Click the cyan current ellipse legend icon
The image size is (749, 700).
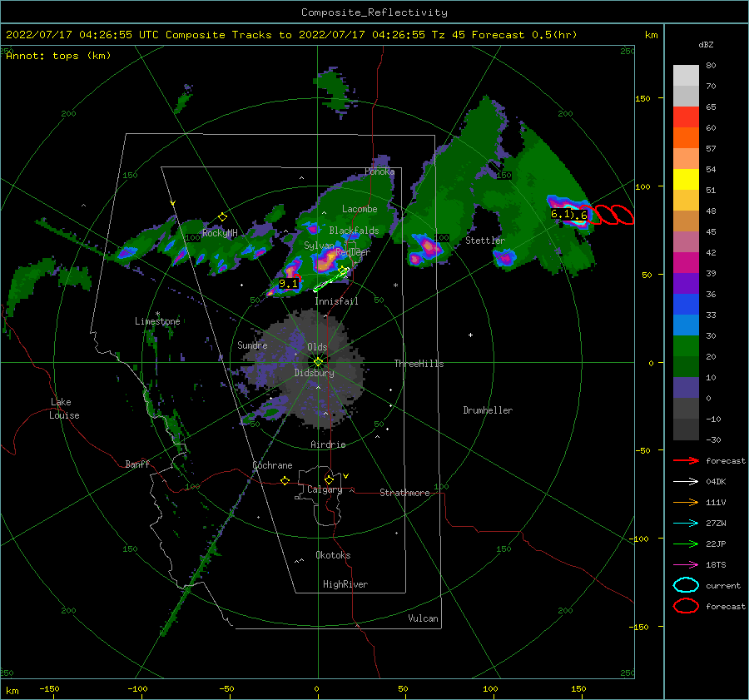686,585
